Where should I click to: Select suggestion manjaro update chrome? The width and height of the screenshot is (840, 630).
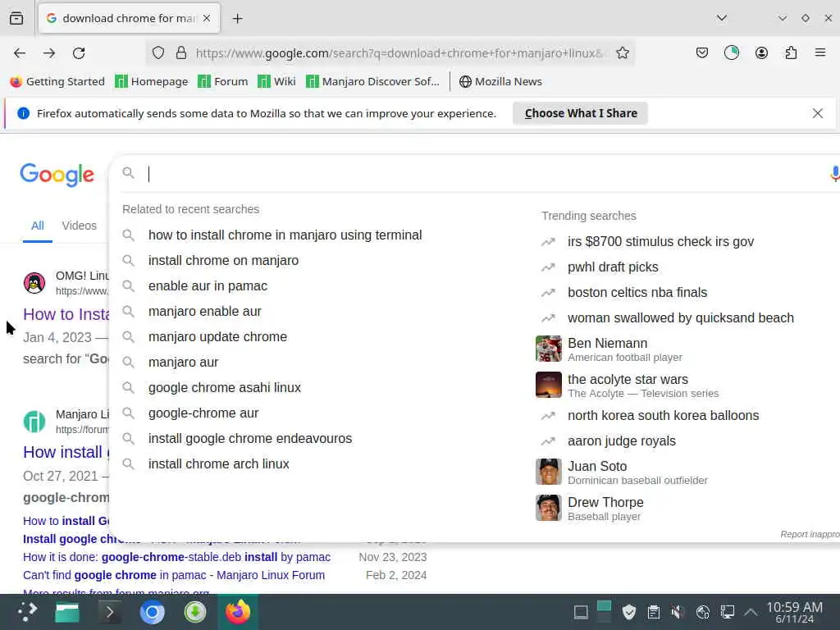(x=217, y=337)
